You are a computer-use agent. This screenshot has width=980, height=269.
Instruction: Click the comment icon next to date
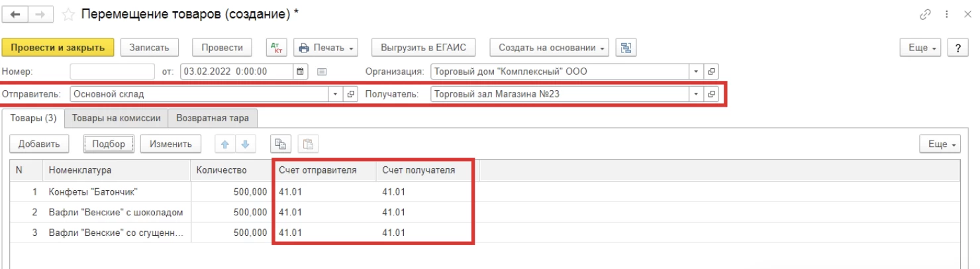[x=322, y=72]
